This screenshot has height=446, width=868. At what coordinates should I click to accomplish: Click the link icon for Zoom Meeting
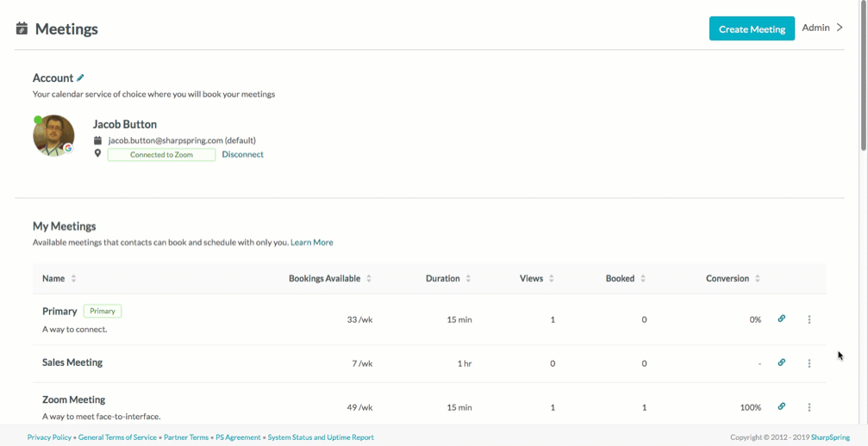click(782, 406)
